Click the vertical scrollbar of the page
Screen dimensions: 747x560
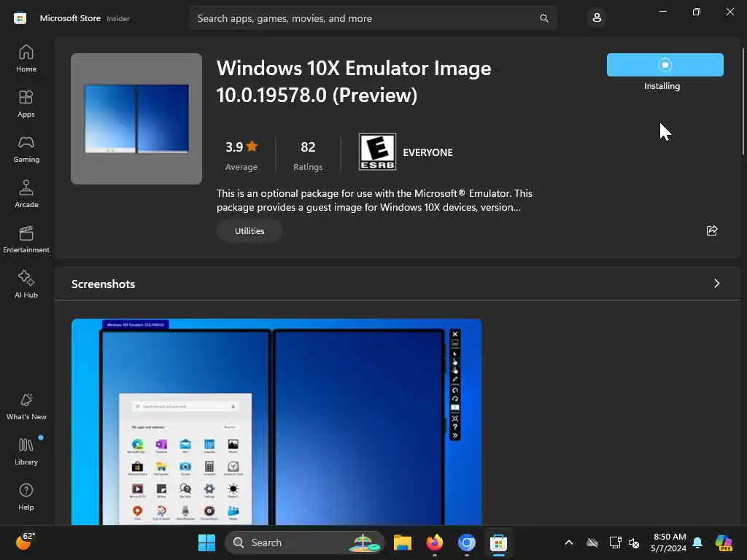point(743,101)
